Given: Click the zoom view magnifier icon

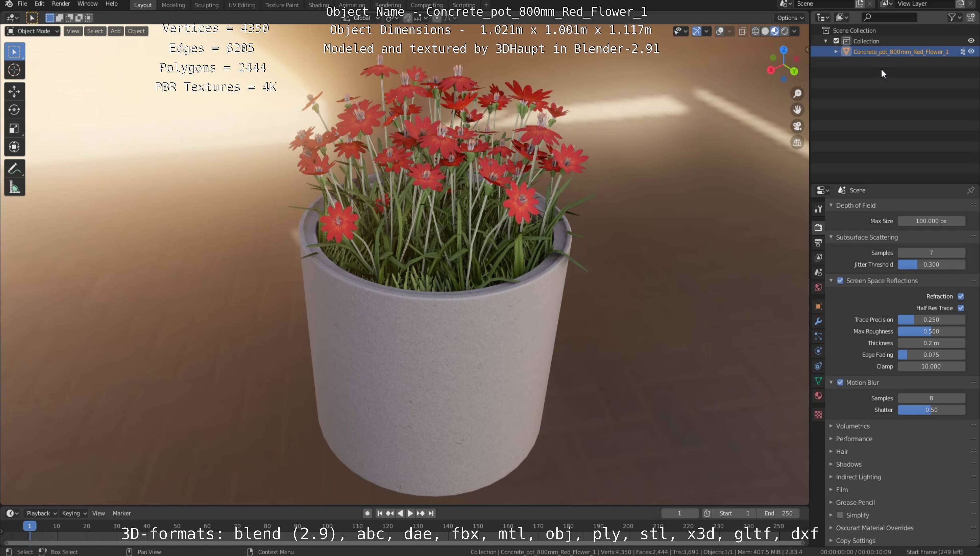Looking at the screenshot, I should pyautogui.click(x=797, y=93).
